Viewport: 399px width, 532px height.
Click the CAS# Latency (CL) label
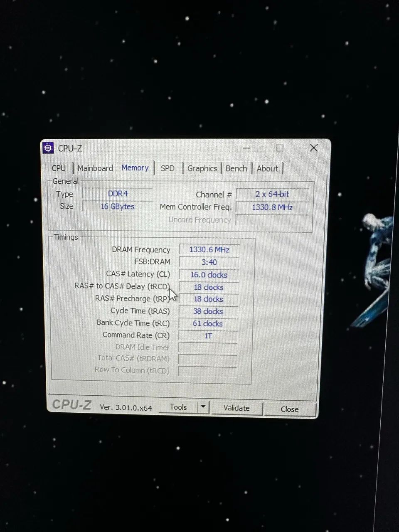138,274
